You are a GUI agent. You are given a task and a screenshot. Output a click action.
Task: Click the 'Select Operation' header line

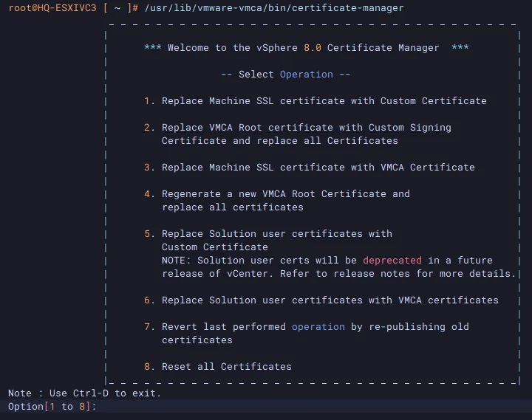click(x=285, y=75)
